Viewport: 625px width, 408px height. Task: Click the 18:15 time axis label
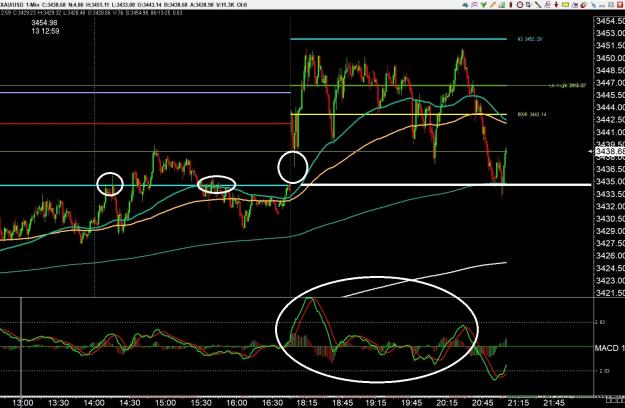point(307,403)
